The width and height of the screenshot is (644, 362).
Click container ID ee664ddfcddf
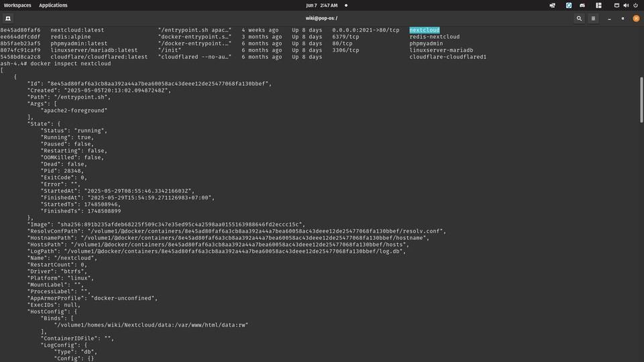21,36
